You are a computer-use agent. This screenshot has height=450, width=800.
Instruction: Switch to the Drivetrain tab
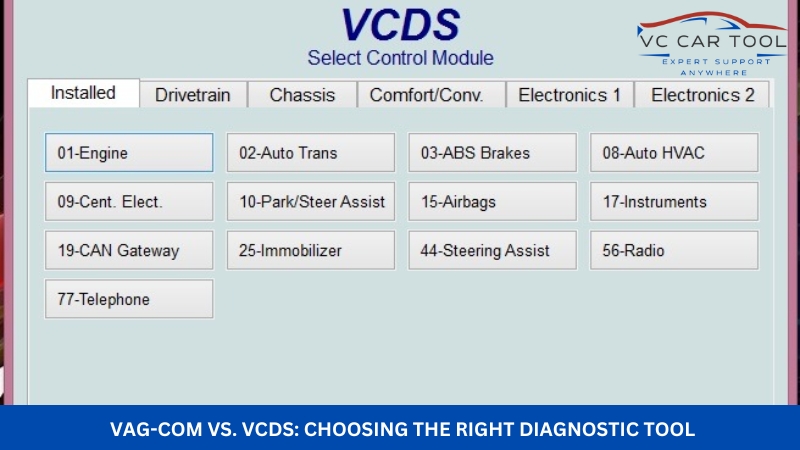[193, 95]
